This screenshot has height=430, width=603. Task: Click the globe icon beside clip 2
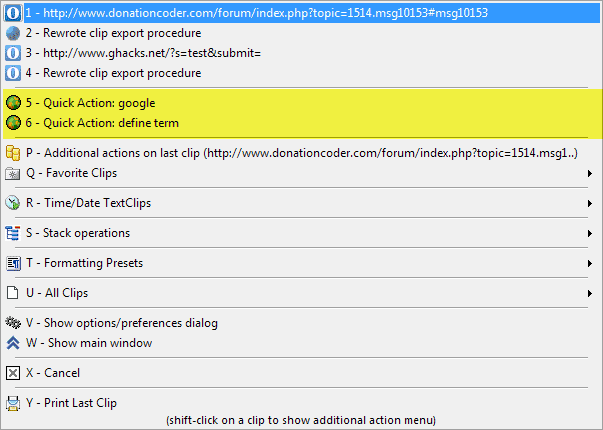pos(13,33)
